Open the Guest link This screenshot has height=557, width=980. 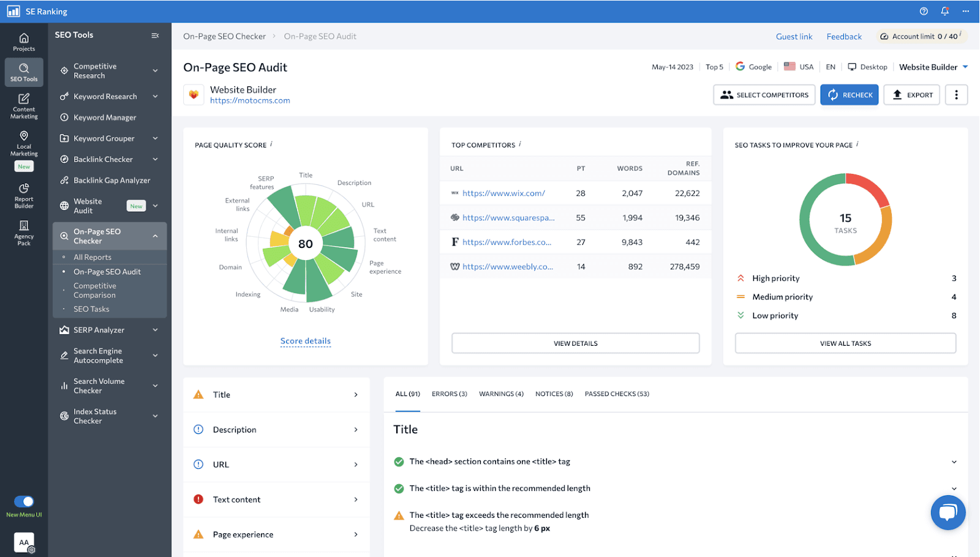pyautogui.click(x=794, y=37)
